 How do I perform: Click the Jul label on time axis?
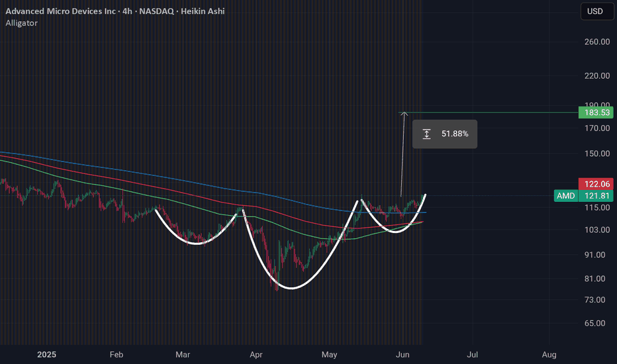pos(472,355)
